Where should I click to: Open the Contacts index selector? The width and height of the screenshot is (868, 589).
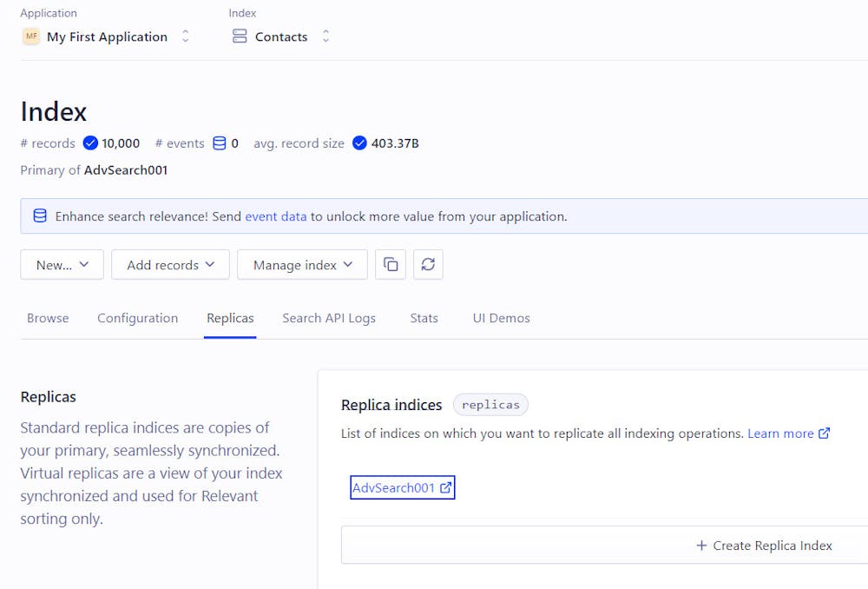[325, 36]
